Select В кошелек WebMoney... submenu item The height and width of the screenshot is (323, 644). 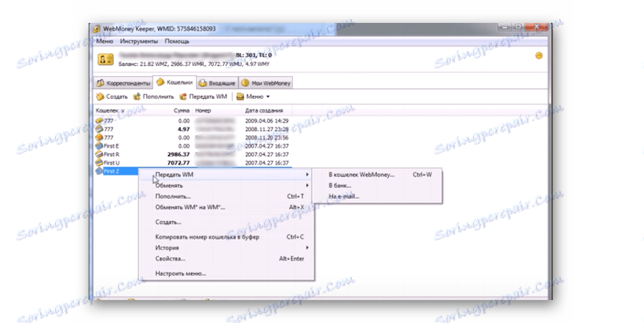(x=377, y=175)
